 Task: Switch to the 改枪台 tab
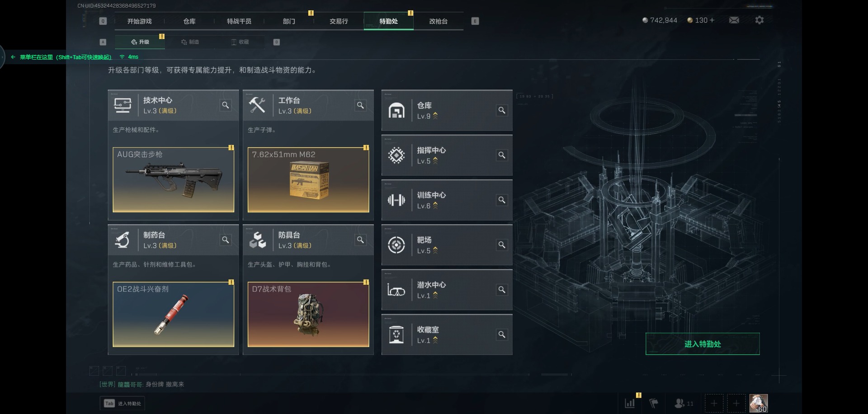click(x=438, y=21)
